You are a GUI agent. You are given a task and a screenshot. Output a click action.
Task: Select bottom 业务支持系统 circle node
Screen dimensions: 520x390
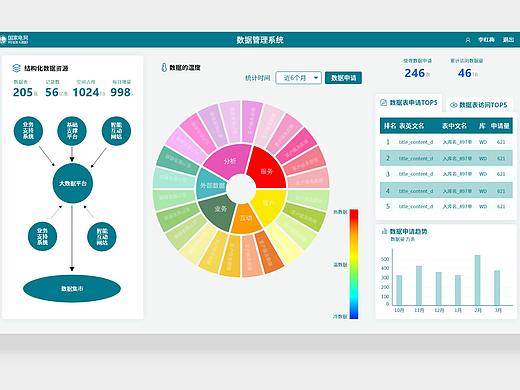pyautogui.click(x=42, y=237)
